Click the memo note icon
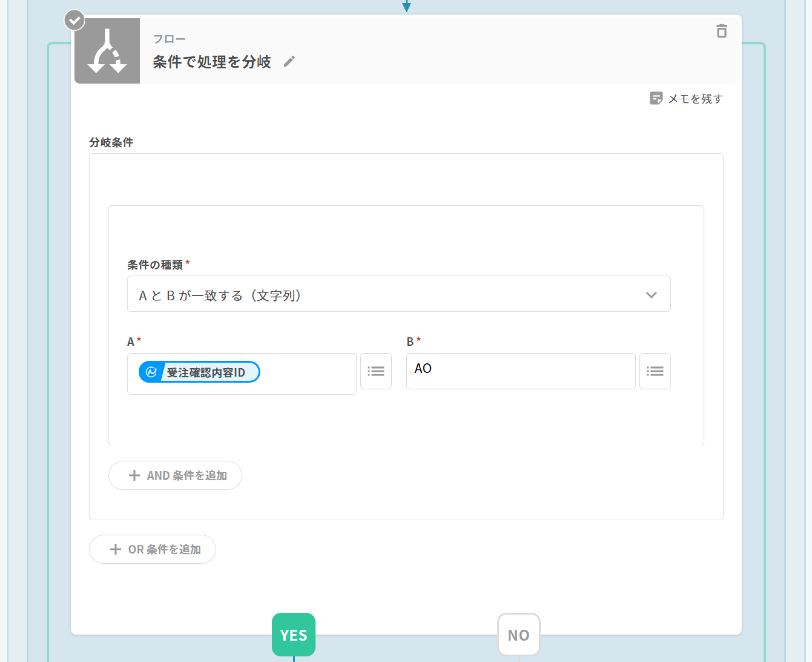812x662 pixels. [x=656, y=98]
